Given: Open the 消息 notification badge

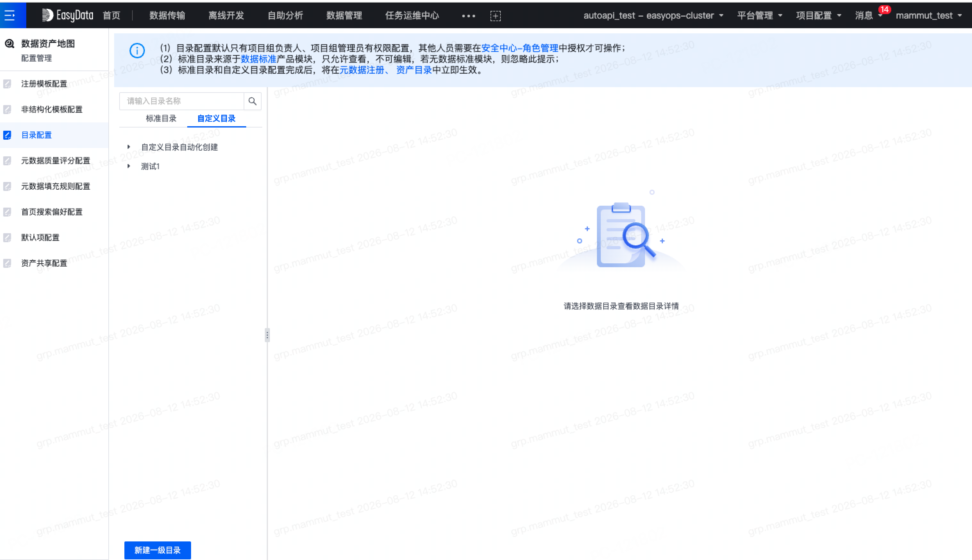Looking at the screenshot, I should coord(884,10).
